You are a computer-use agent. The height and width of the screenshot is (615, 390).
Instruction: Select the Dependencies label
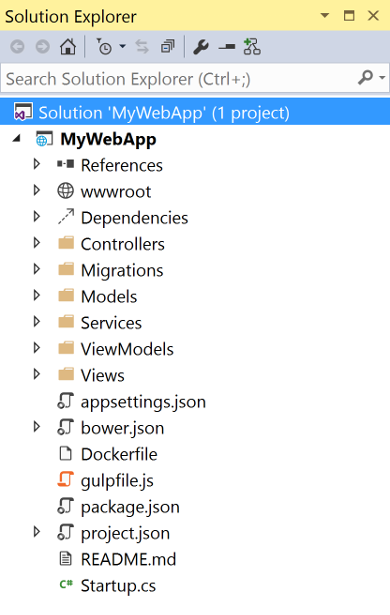coord(135,218)
